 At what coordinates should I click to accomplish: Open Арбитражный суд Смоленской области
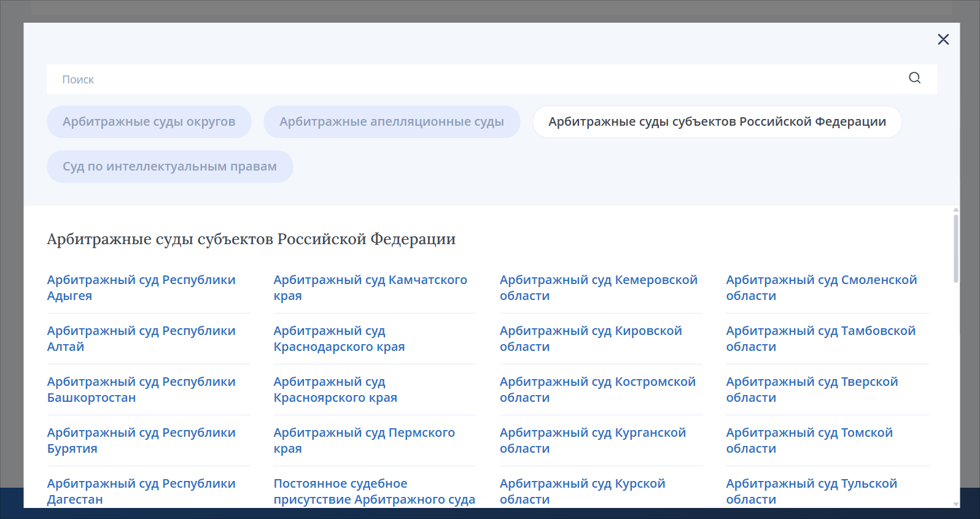point(821,288)
